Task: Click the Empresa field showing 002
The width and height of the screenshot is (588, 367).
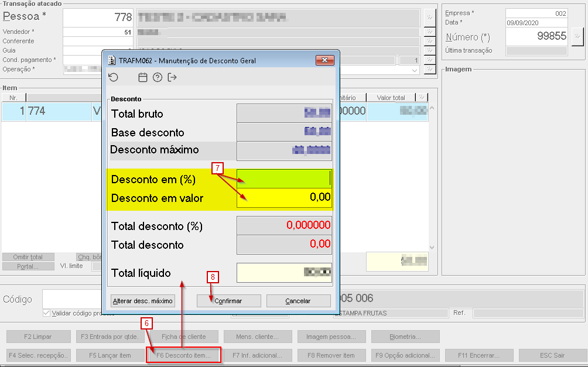Action: (x=536, y=13)
